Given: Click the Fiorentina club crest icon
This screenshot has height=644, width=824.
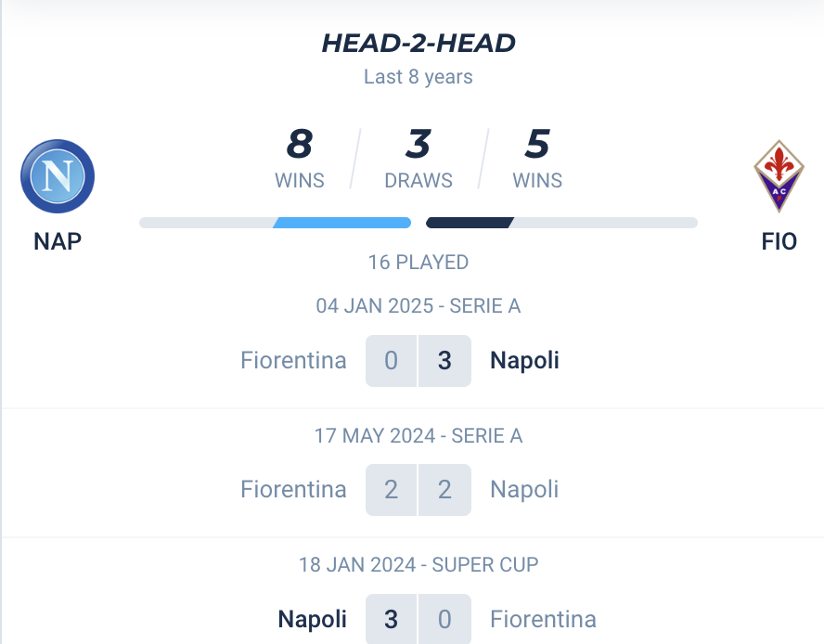Looking at the screenshot, I should click(779, 176).
